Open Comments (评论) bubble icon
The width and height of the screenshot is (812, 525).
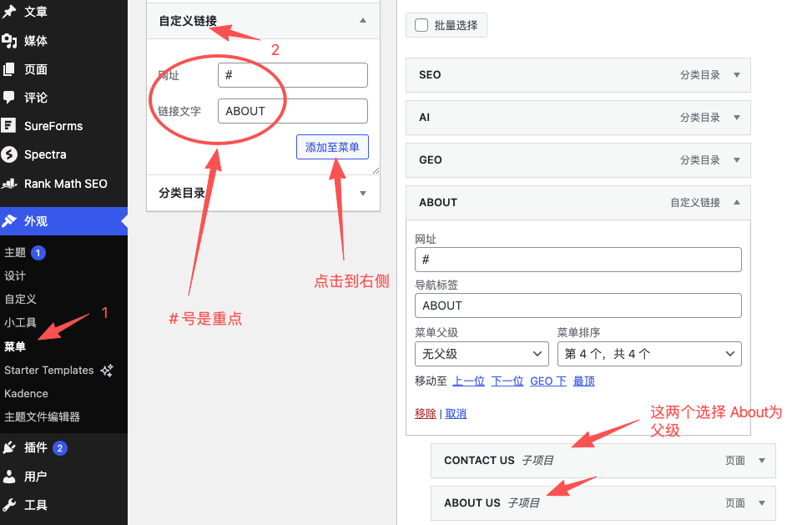tap(9, 98)
